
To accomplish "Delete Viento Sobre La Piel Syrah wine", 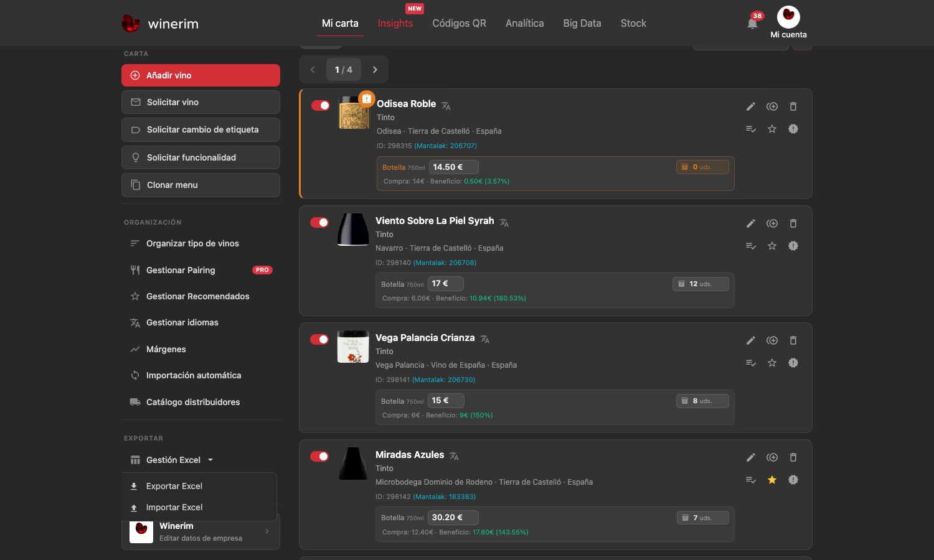I will click(793, 223).
